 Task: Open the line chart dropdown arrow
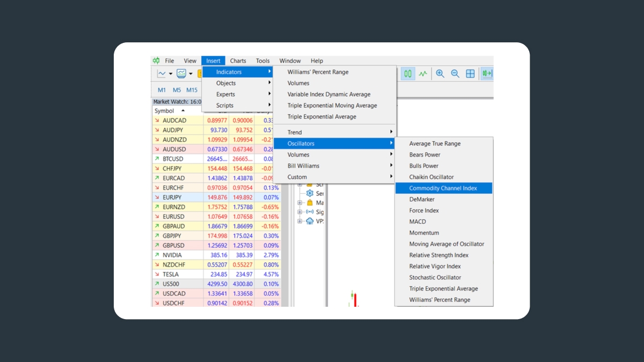[171, 74]
